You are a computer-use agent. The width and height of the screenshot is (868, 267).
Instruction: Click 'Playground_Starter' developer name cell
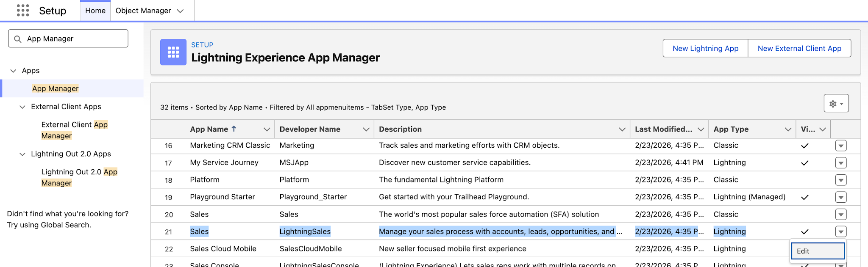[x=313, y=197]
